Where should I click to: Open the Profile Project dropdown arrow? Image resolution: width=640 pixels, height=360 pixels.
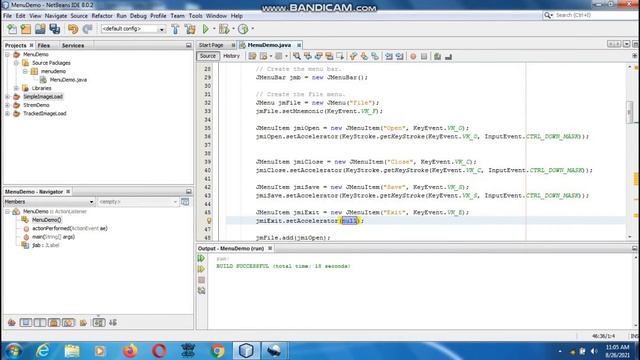tap(253, 29)
